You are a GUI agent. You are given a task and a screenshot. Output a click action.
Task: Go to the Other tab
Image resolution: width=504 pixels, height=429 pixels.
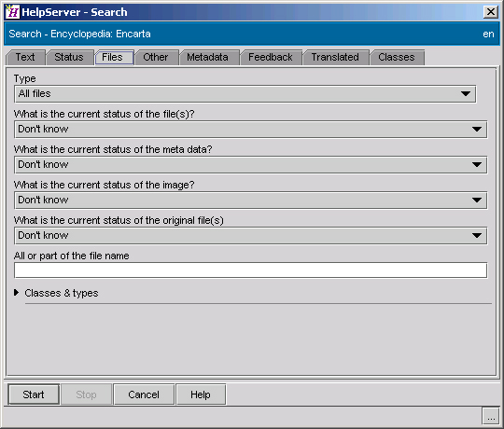click(x=156, y=58)
